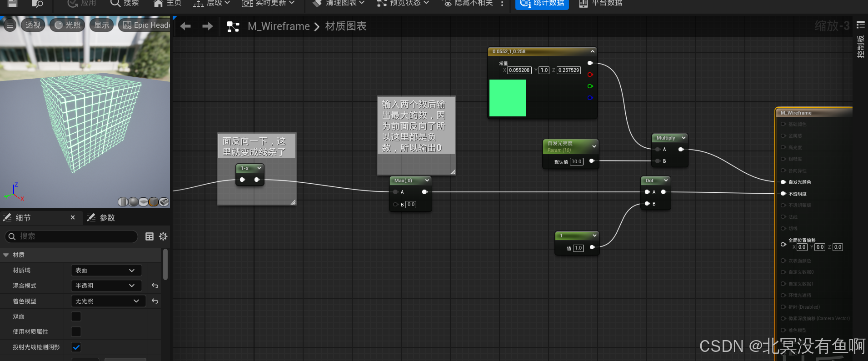
Task: Enable the 使用材质属性 checkbox
Action: (x=76, y=332)
